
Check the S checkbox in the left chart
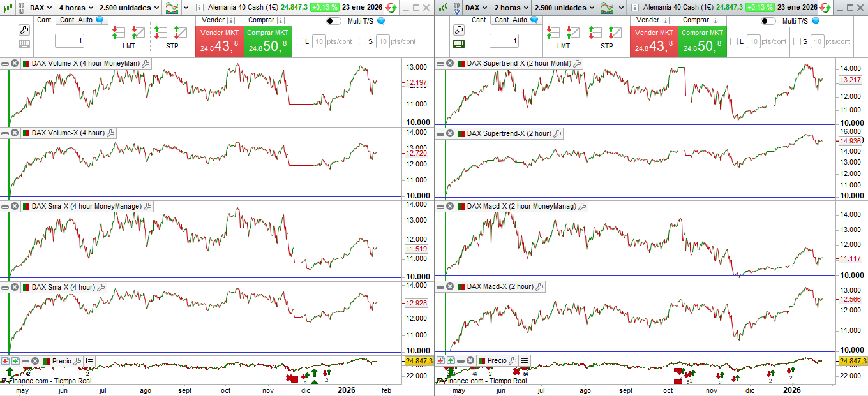(363, 41)
